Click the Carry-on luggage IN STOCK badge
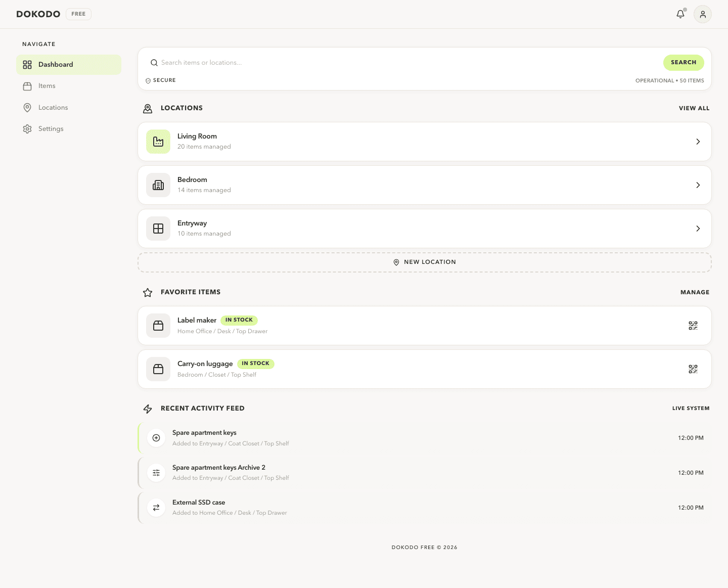This screenshot has height=588, width=728. click(x=255, y=364)
